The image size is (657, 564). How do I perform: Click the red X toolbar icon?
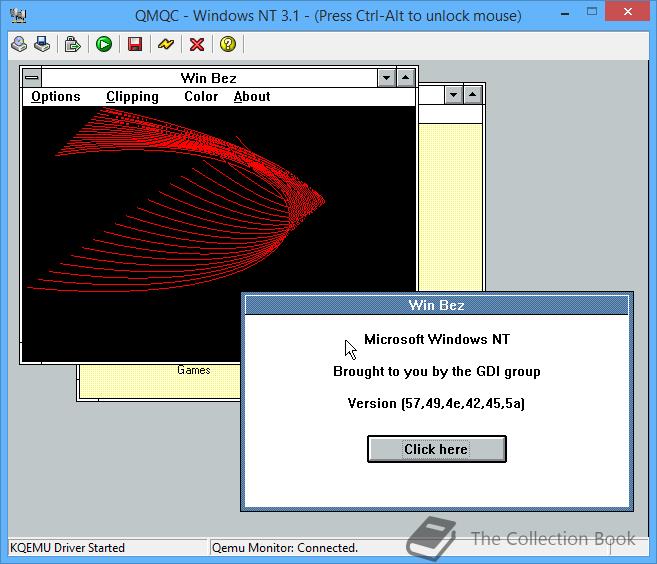tap(197, 44)
